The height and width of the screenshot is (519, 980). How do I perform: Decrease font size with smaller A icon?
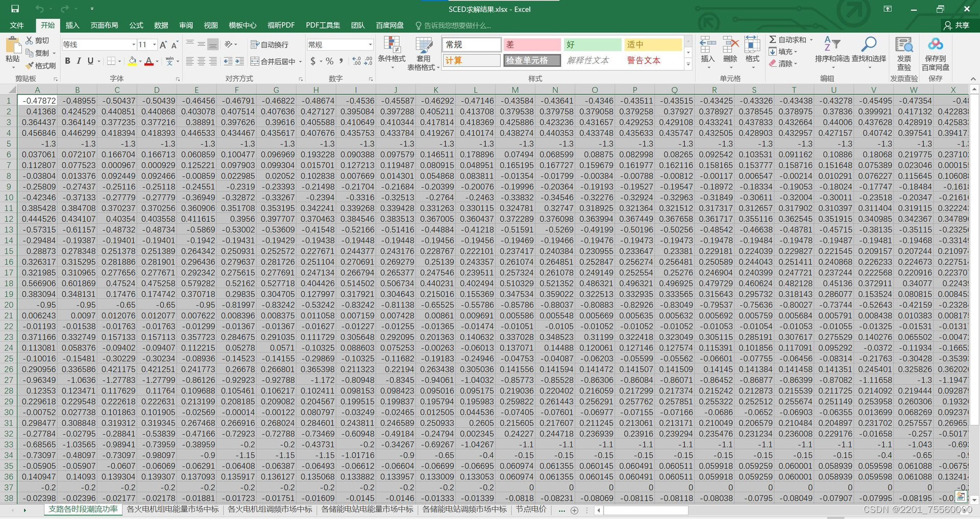(x=175, y=45)
